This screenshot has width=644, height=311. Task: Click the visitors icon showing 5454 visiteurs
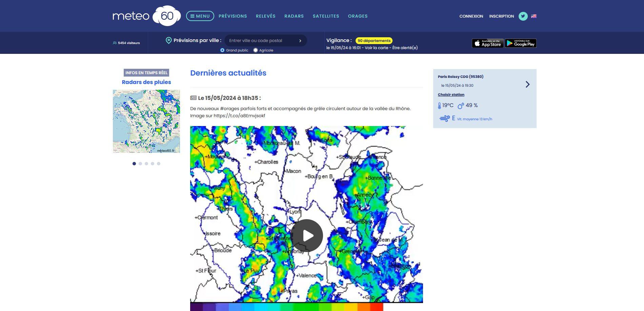[114, 43]
